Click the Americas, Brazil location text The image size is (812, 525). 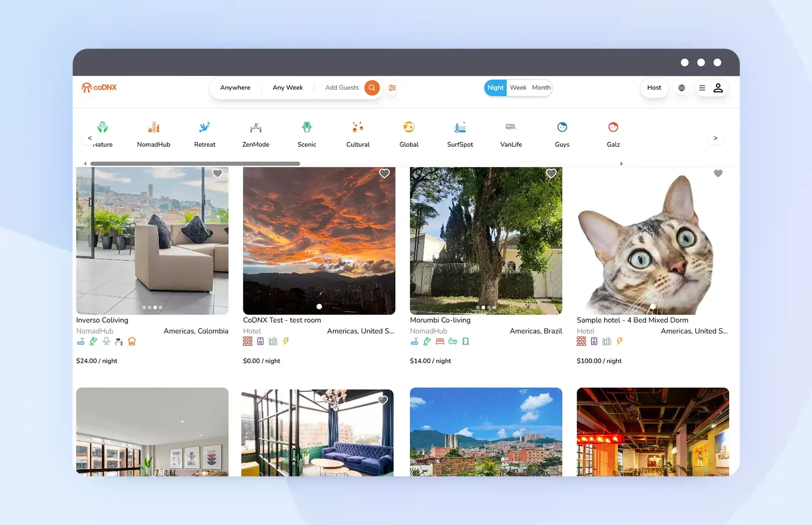coord(536,331)
